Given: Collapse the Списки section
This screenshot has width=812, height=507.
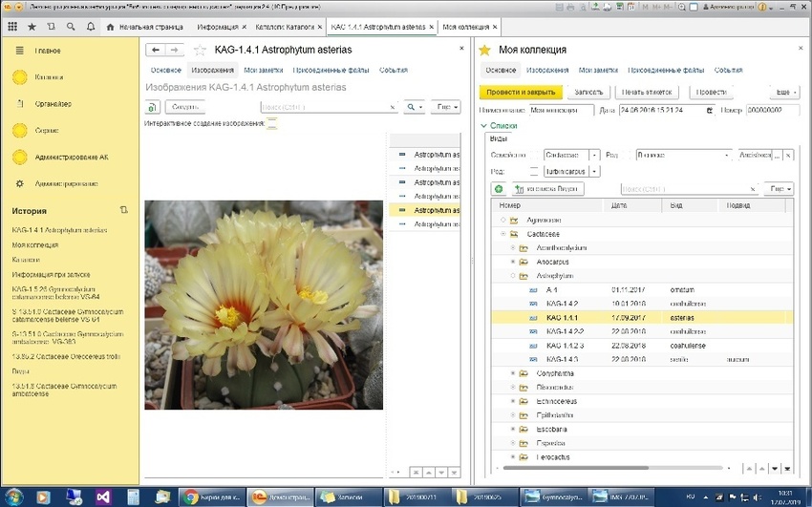Looking at the screenshot, I should click(484, 126).
